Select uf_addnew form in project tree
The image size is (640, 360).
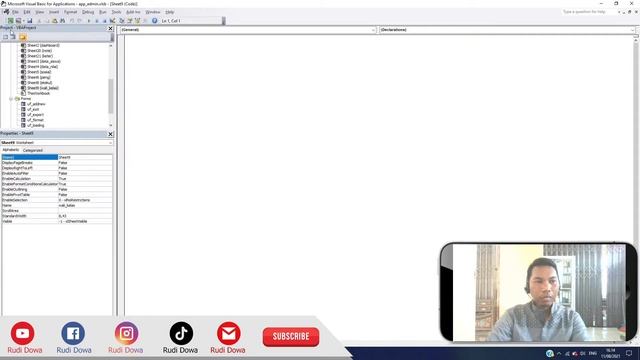click(36, 104)
